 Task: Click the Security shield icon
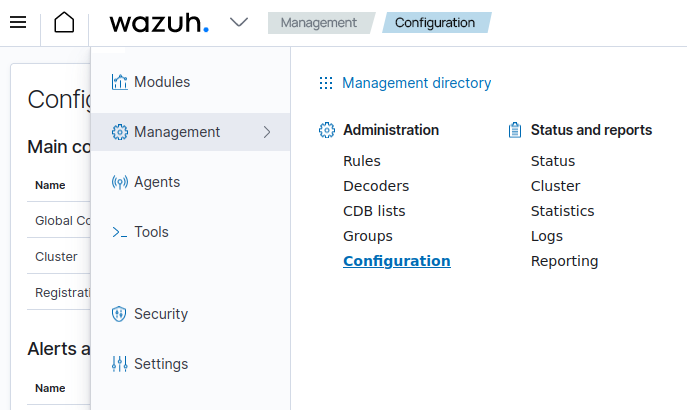[119, 314]
